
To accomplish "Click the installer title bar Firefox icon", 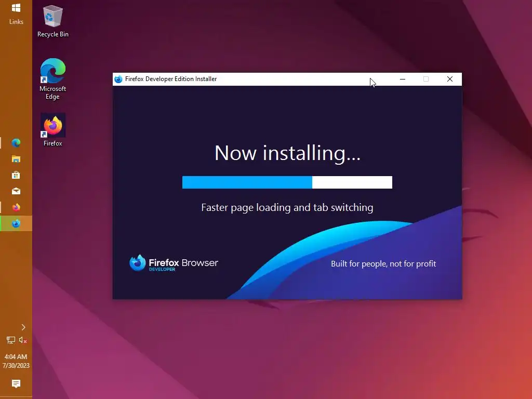I will click(x=118, y=79).
